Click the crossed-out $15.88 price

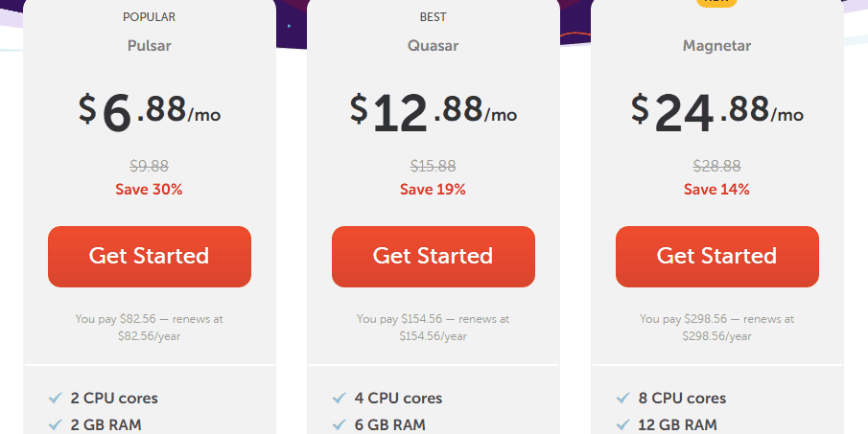pos(433,166)
